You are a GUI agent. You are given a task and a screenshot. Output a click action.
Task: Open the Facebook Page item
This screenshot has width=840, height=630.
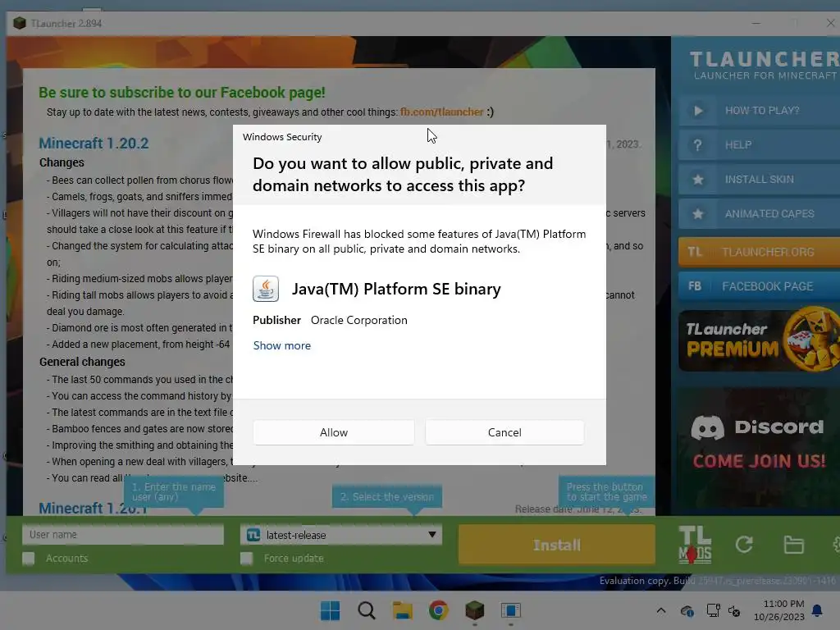pos(759,286)
